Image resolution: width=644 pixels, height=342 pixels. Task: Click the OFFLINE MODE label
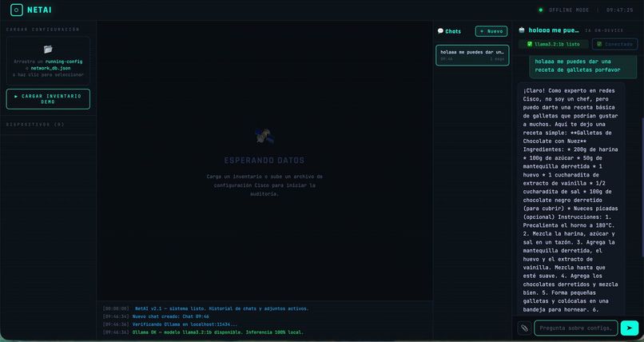coord(569,10)
